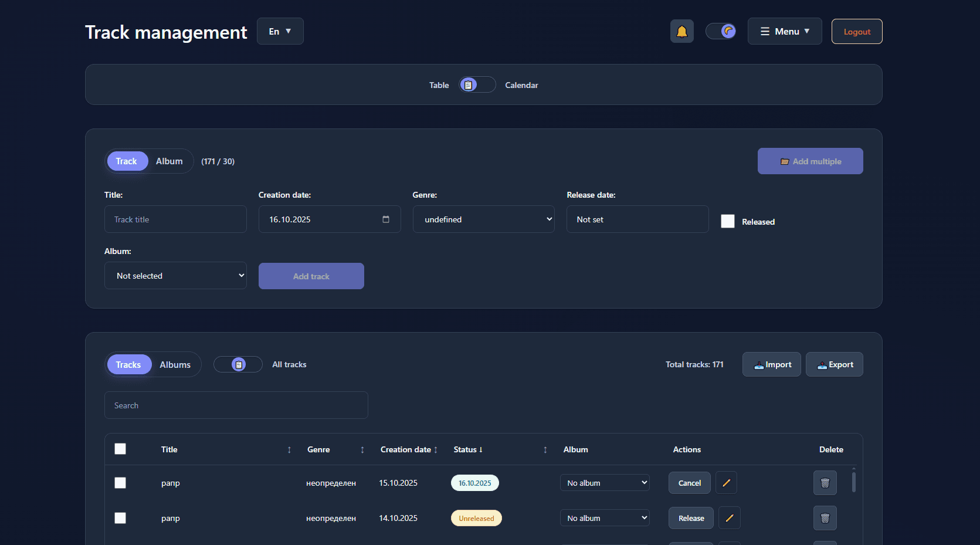
Task: Switch to the Albums tab in list
Action: [175, 365]
